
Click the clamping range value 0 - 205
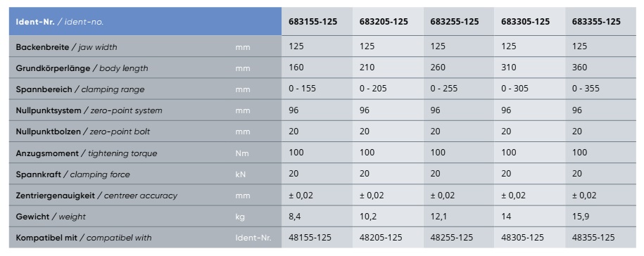[373, 89]
